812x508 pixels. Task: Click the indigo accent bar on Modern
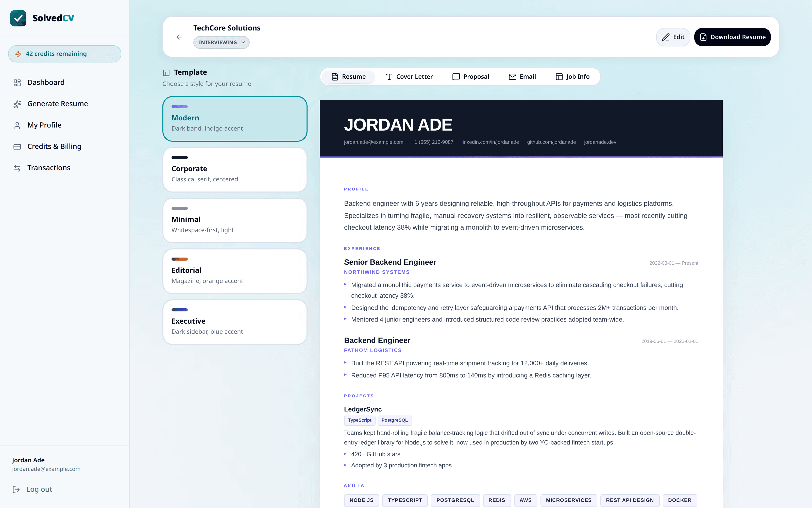[x=179, y=106]
